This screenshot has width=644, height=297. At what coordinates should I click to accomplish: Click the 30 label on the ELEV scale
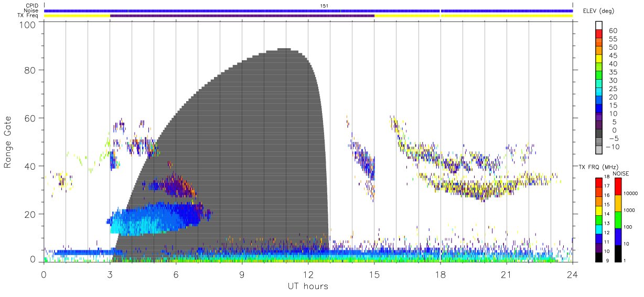[x=613, y=81]
